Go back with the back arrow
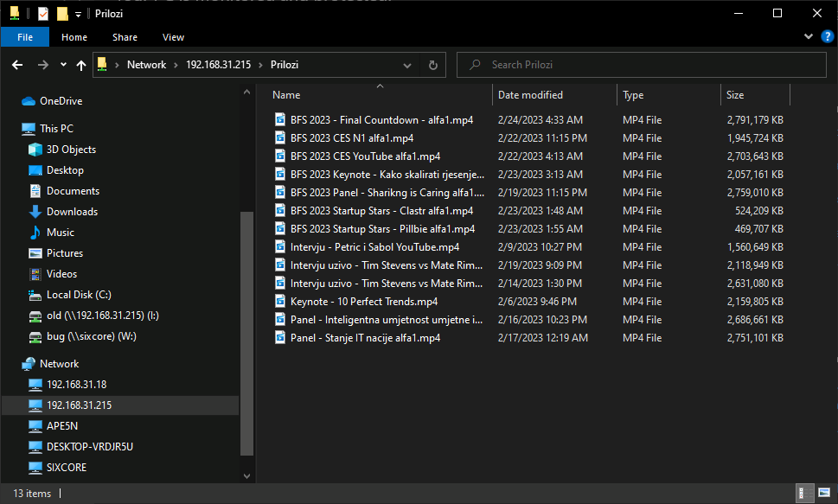The image size is (838, 504). pos(17,65)
